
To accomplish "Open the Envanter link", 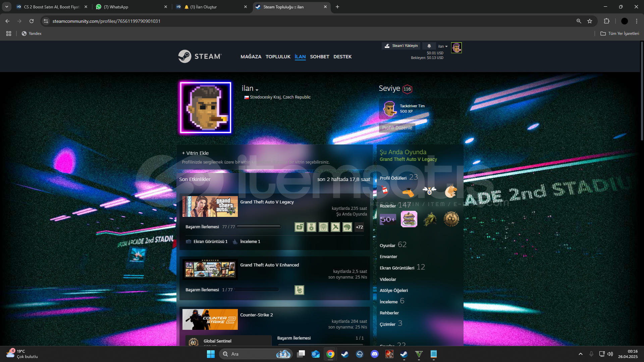I will (388, 257).
